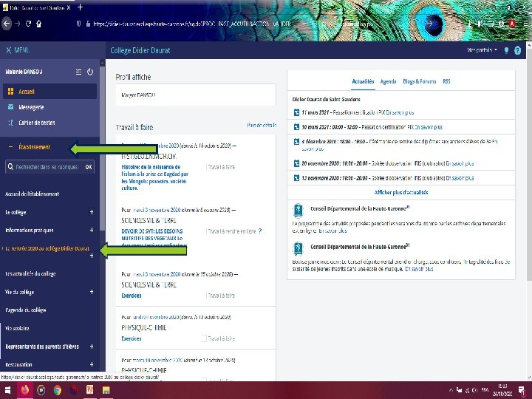Click Afficher plus d'actualités
532x399 pixels.
click(401, 192)
